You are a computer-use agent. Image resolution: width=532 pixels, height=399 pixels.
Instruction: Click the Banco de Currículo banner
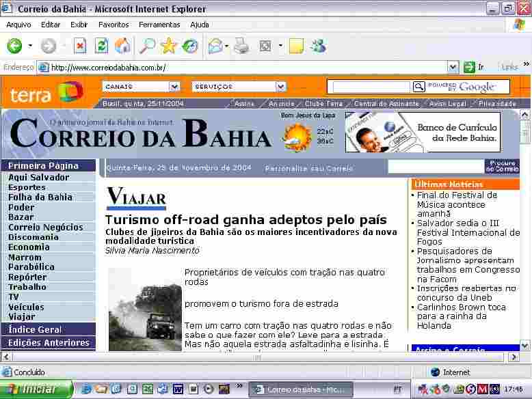tap(423, 133)
